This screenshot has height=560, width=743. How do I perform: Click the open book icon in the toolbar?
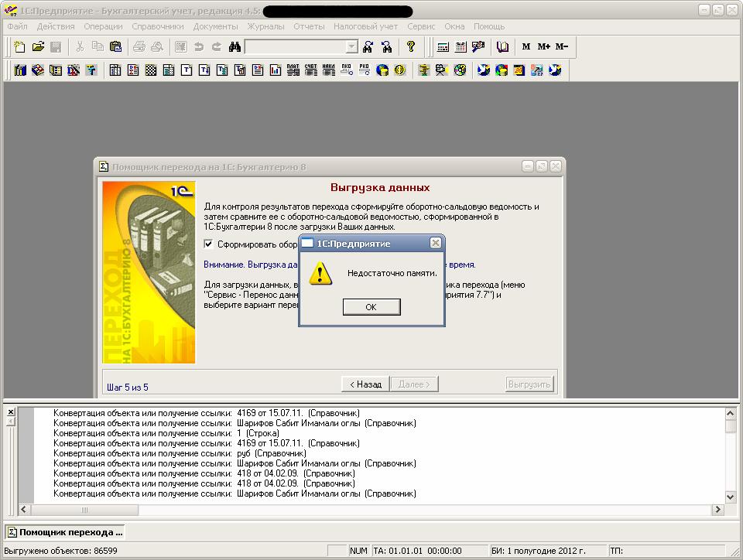pyautogui.click(x=502, y=46)
